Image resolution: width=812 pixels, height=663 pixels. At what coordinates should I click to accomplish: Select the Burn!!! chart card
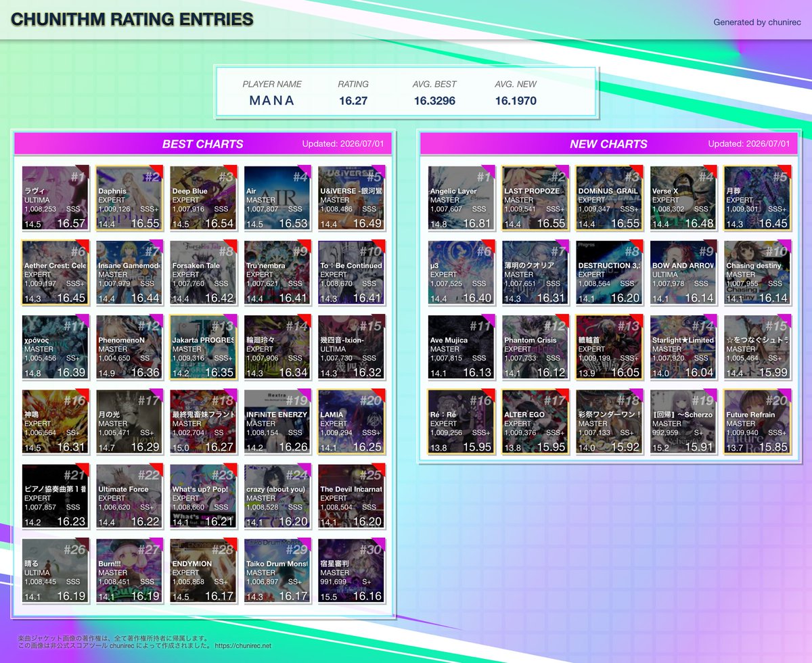coord(130,570)
